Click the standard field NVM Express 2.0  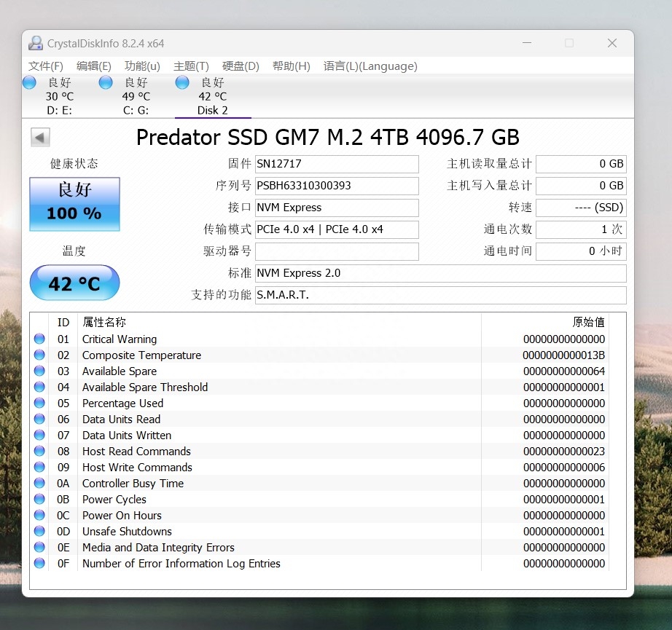[x=440, y=273]
